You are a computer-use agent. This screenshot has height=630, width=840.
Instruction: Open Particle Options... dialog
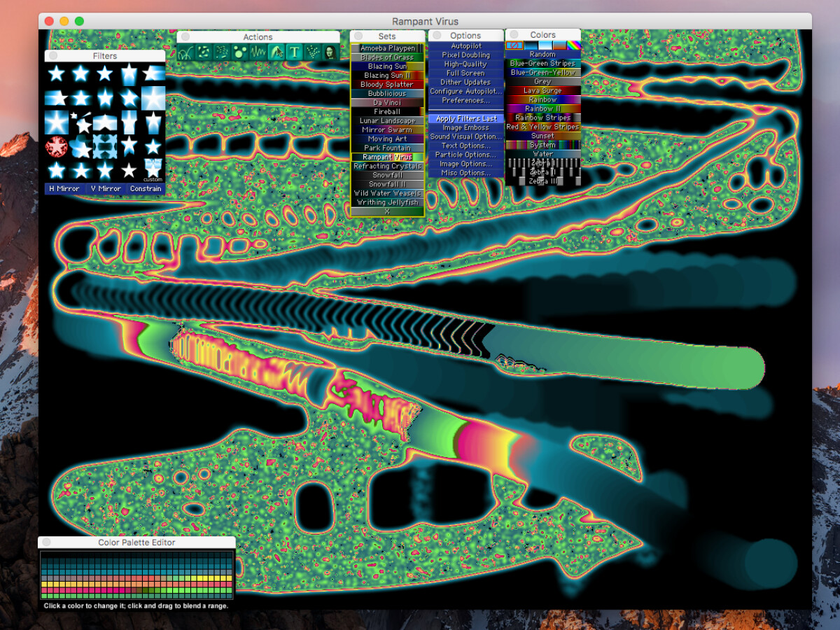pyautogui.click(x=466, y=155)
